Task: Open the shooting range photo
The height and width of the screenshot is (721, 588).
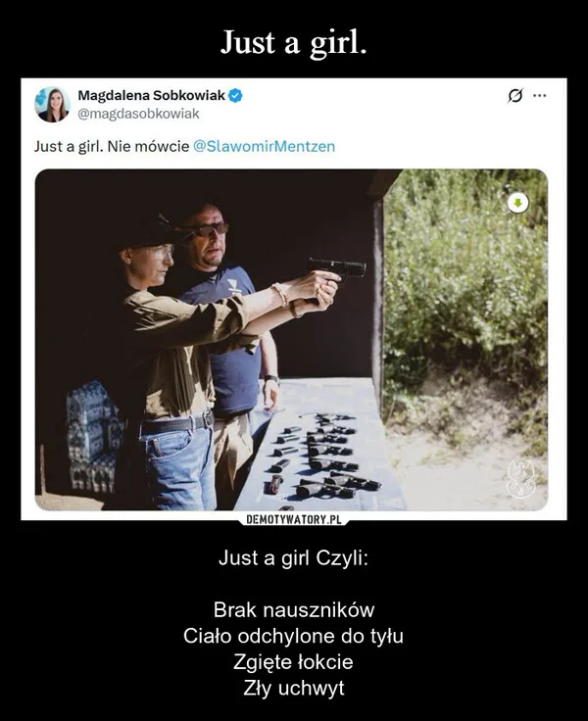Action: (x=291, y=340)
